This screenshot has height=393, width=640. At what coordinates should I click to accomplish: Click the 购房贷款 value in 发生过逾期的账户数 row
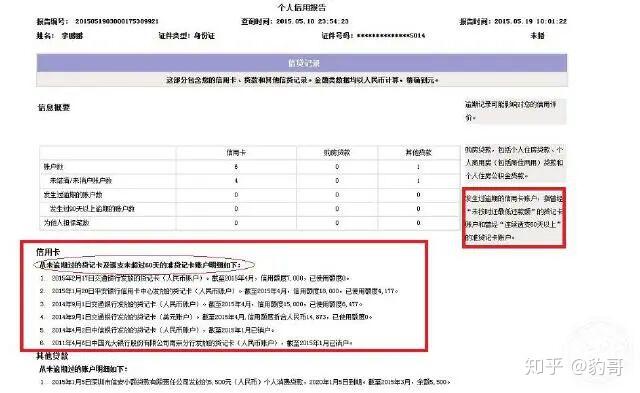pyautogui.click(x=337, y=195)
